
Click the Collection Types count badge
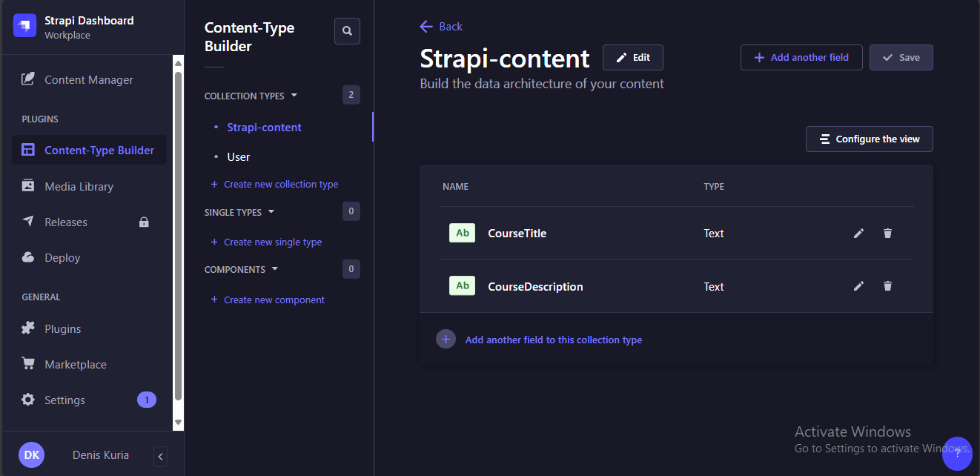[351, 95]
